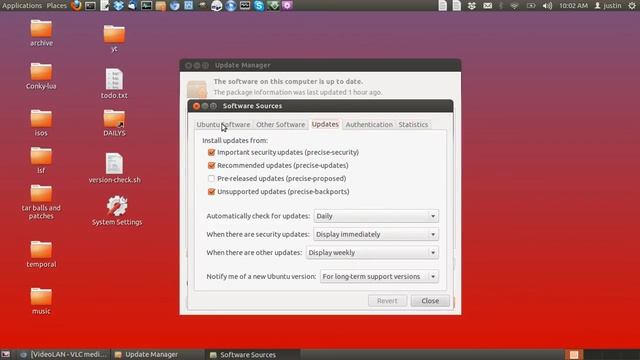Switch to the Statistics tab

[x=413, y=124]
